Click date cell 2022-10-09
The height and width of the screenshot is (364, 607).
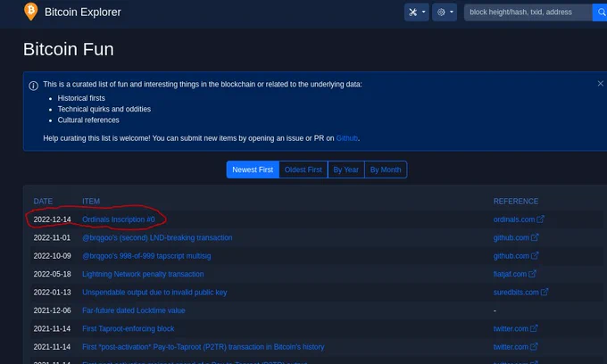[x=53, y=256]
